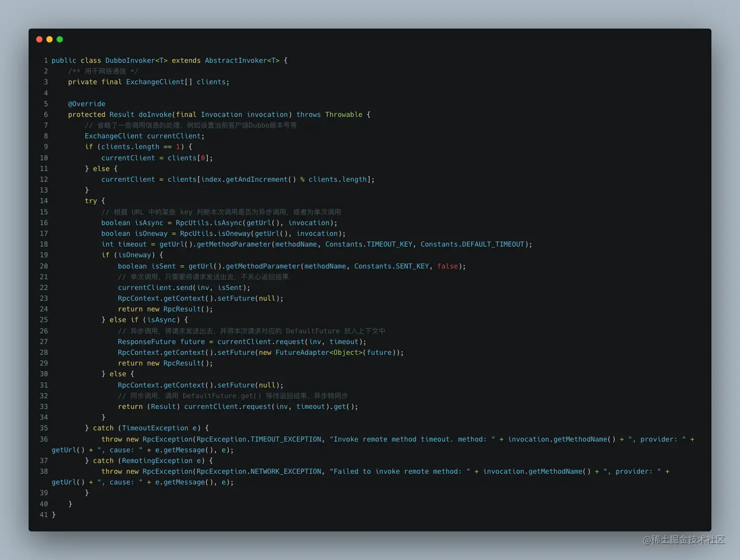Click AbstractInvoker<T> on line 1
This screenshot has height=560, width=740.
(x=242, y=60)
